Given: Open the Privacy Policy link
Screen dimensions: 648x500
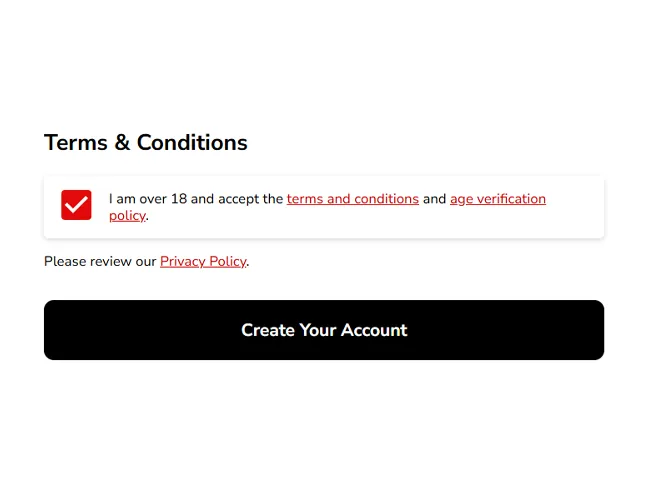Looking at the screenshot, I should [x=203, y=262].
